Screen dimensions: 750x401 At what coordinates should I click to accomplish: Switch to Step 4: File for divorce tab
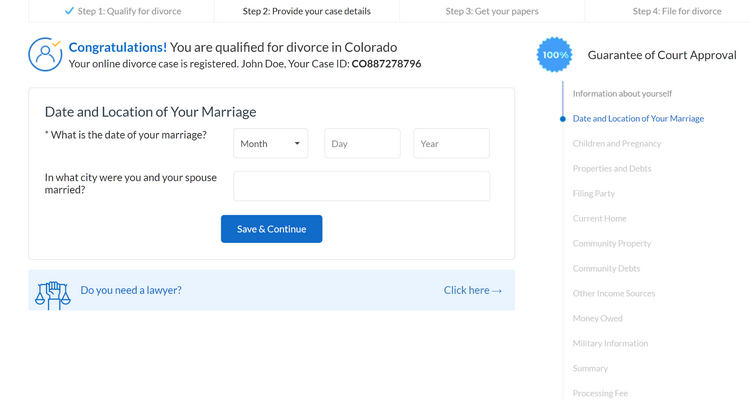(x=676, y=12)
